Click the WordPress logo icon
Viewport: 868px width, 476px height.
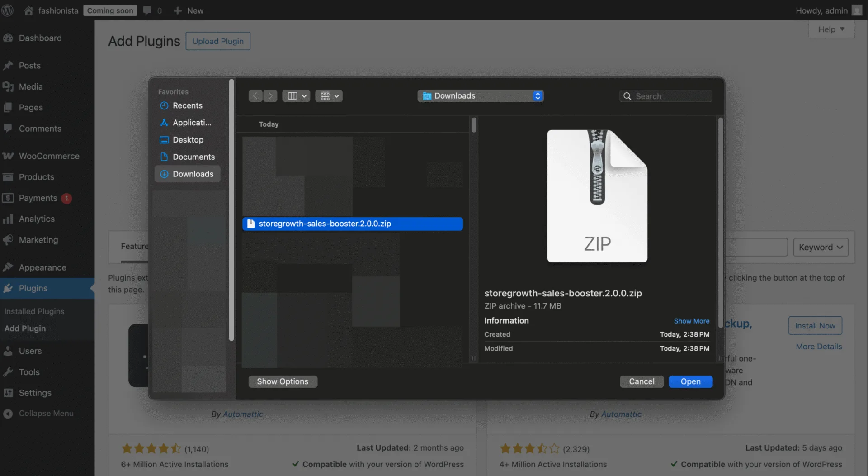[x=8, y=10]
